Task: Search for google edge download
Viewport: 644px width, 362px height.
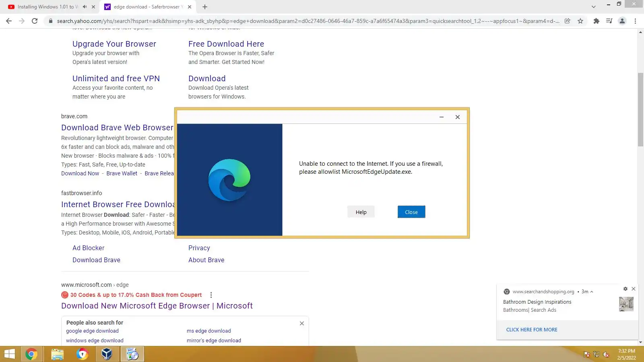Action: (x=92, y=331)
